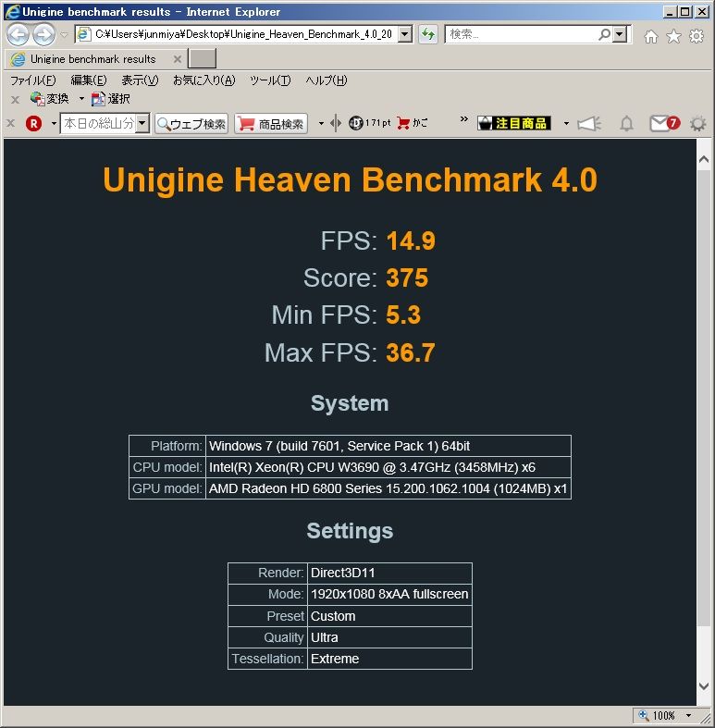This screenshot has height=728, width=715.
Task: Click the megaphone announcements icon
Action: 588,124
